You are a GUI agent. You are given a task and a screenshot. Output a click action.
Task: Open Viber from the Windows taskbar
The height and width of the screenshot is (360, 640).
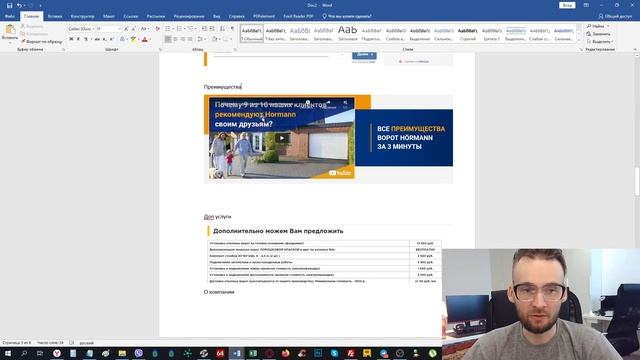point(138,353)
